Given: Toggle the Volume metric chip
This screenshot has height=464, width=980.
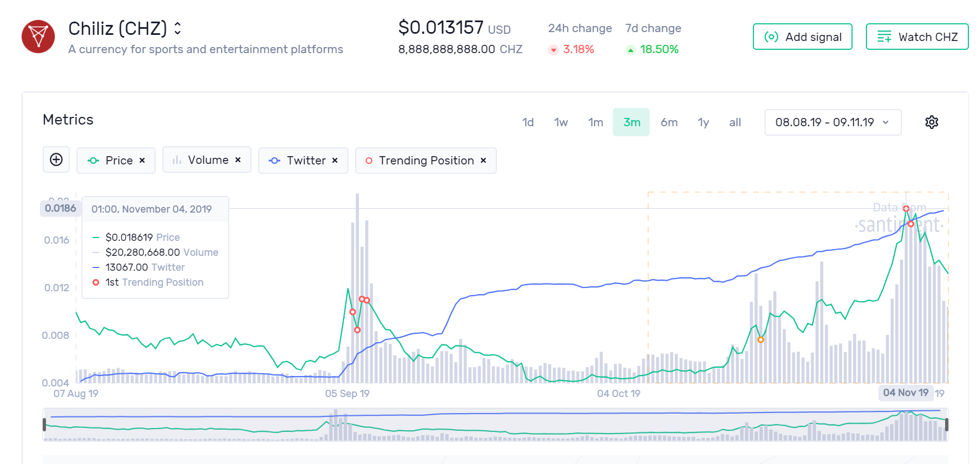Looking at the screenshot, I should pos(207,160).
